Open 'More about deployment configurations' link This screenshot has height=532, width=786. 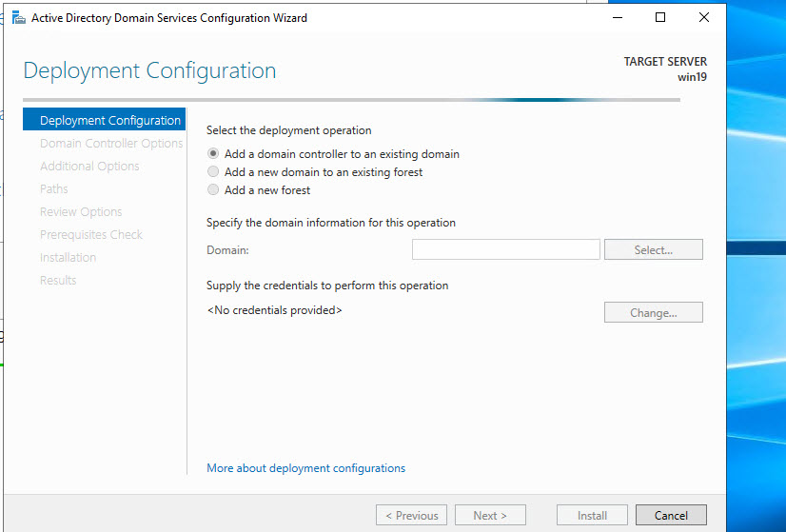coord(305,468)
